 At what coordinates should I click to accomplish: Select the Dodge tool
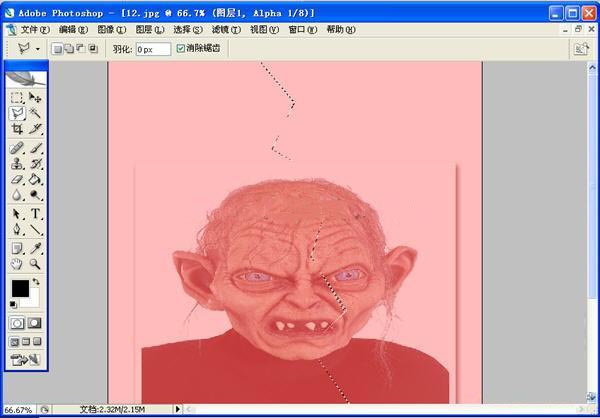(35, 195)
